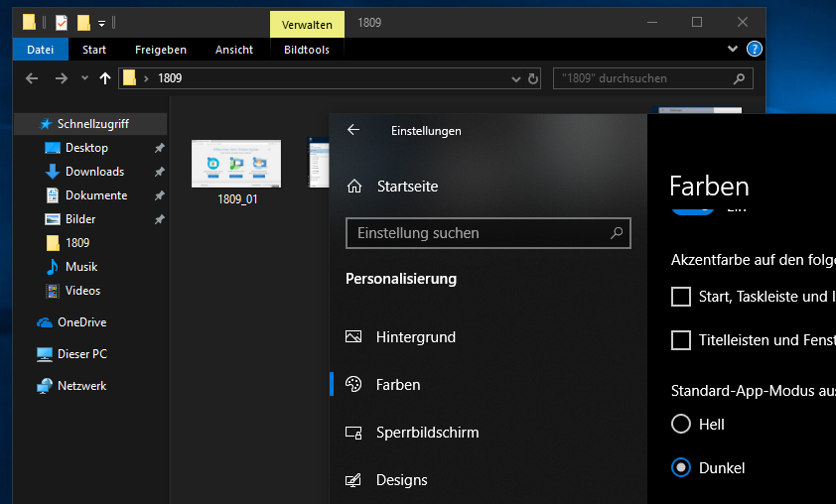This screenshot has width=836, height=504.
Task: Switch to the Freigeben tab
Action: [x=160, y=49]
